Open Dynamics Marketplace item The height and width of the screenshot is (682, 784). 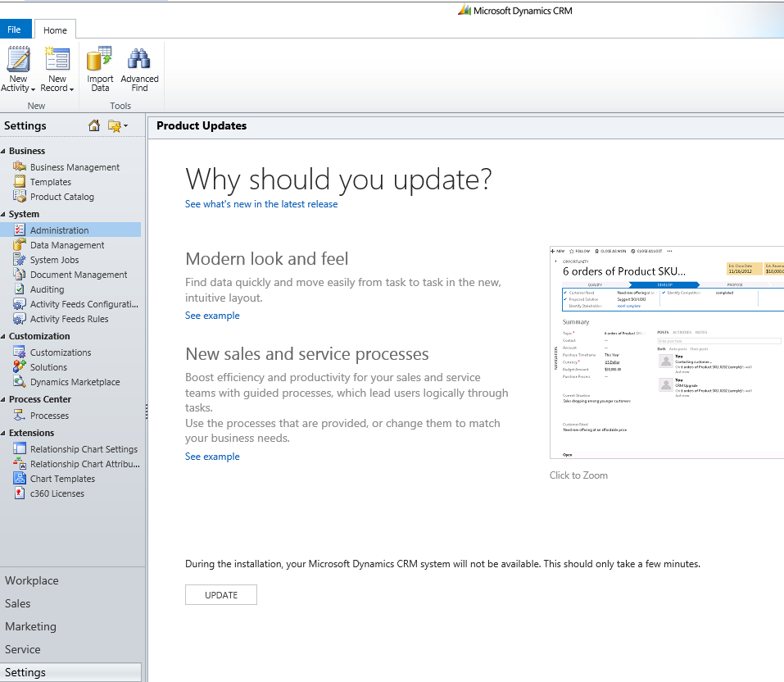(x=75, y=382)
